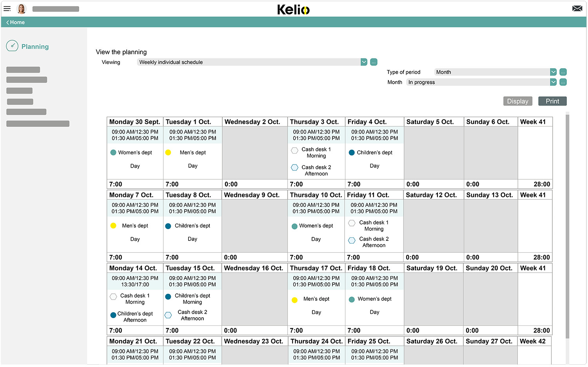Click the yellow Men's dept color dot on Tuesday 1 Oct
Image resolution: width=588 pixels, height=367 pixels.
168,152
